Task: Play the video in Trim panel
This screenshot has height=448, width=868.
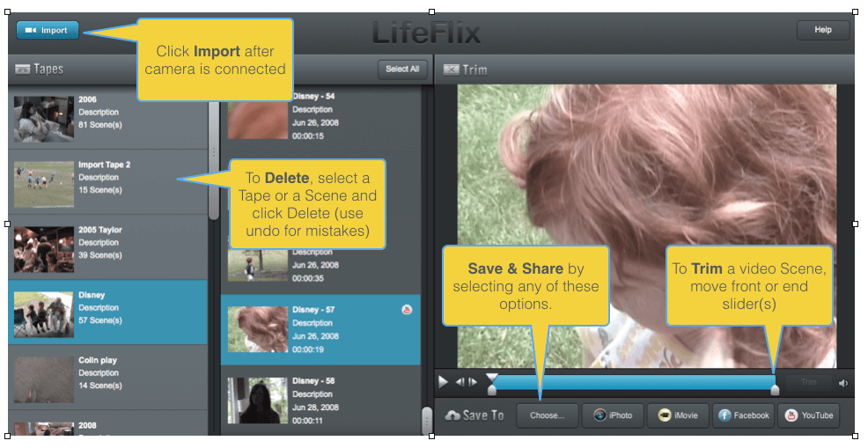Action: tap(443, 382)
